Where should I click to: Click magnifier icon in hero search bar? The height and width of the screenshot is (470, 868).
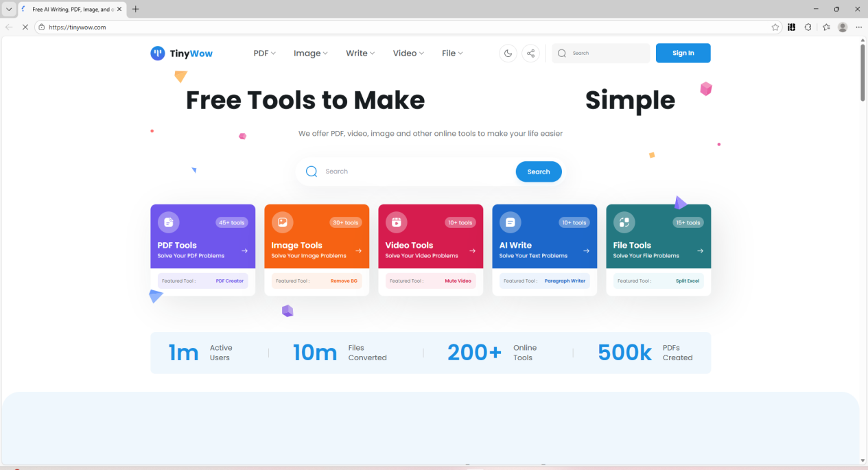[312, 172]
